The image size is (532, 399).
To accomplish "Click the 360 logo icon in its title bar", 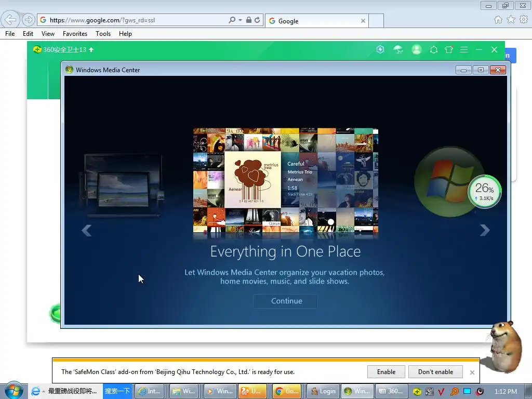I will (x=37, y=49).
